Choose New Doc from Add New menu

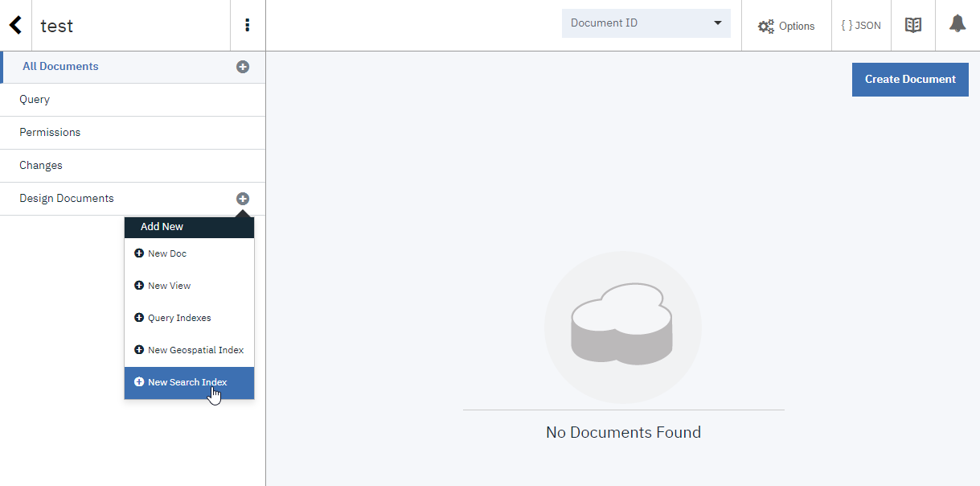tap(189, 254)
